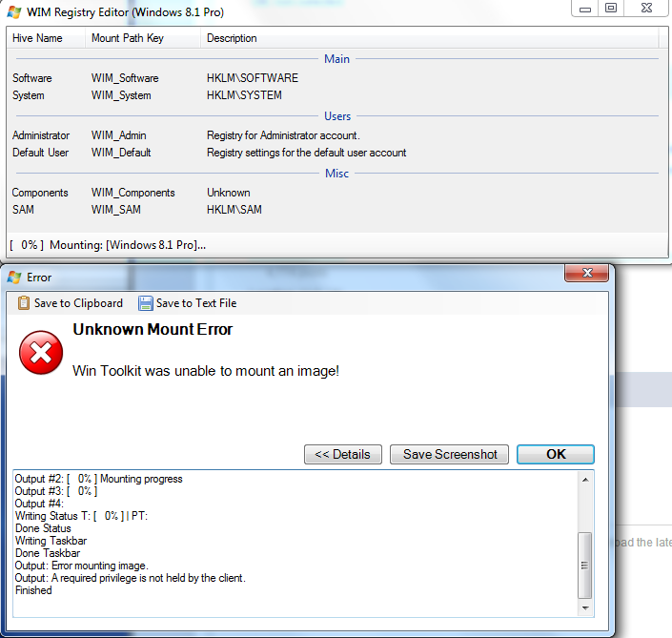Click the WIM_Components mount path cell
The width and height of the screenshot is (672, 638).
pos(132,193)
